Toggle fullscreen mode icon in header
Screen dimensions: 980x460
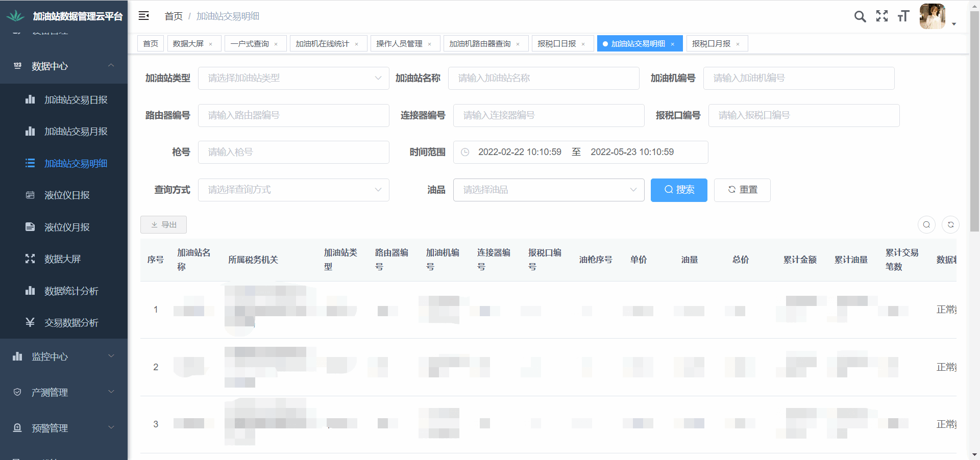(x=881, y=16)
